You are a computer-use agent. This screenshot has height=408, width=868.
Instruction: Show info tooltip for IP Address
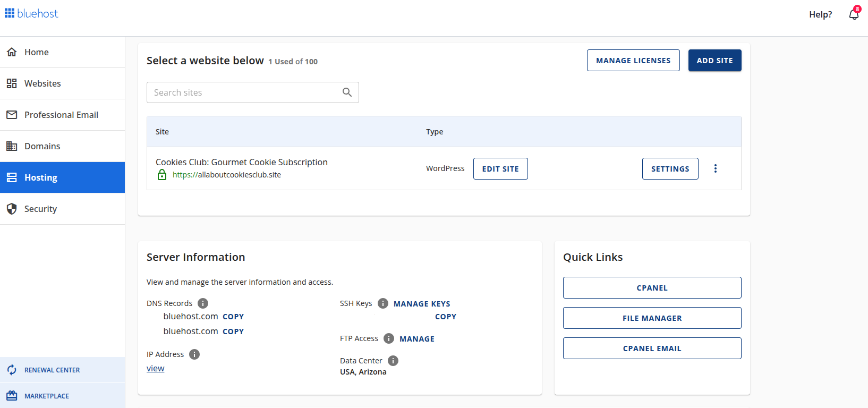pyautogui.click(x=194, y=354)
